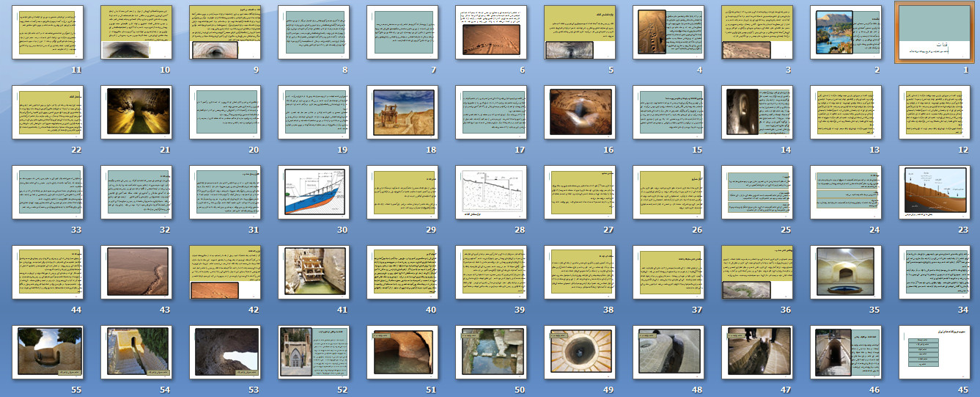Select slide 17 thumbnail

491,112
